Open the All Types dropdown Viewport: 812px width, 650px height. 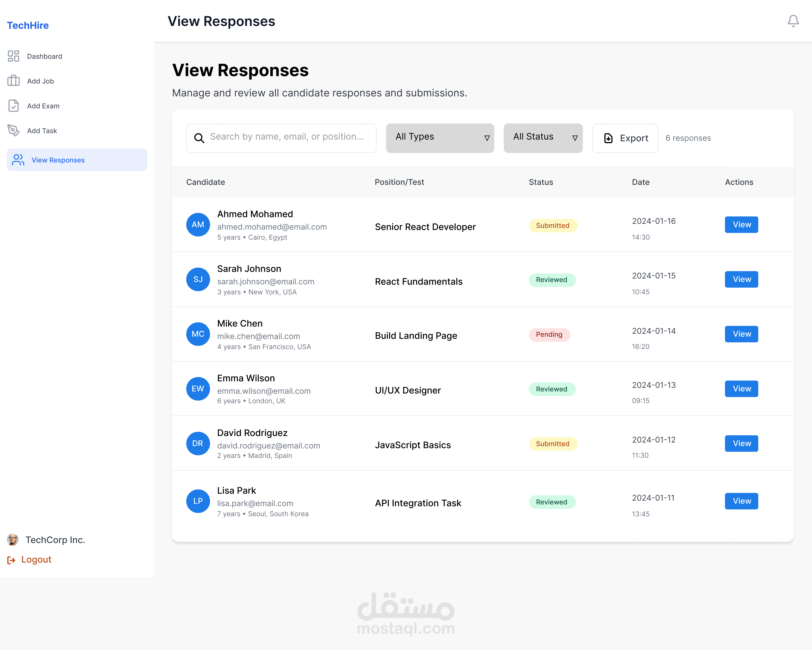click(x=439, y=138)
